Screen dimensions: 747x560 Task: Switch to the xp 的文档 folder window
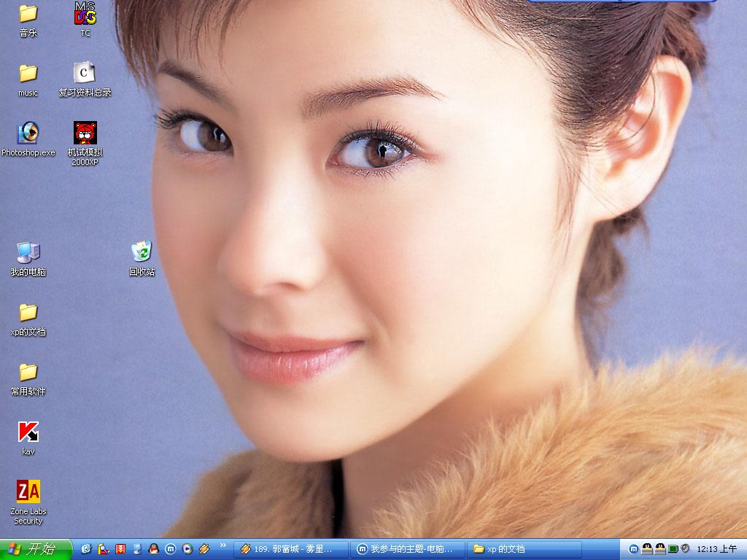point(524,549)
